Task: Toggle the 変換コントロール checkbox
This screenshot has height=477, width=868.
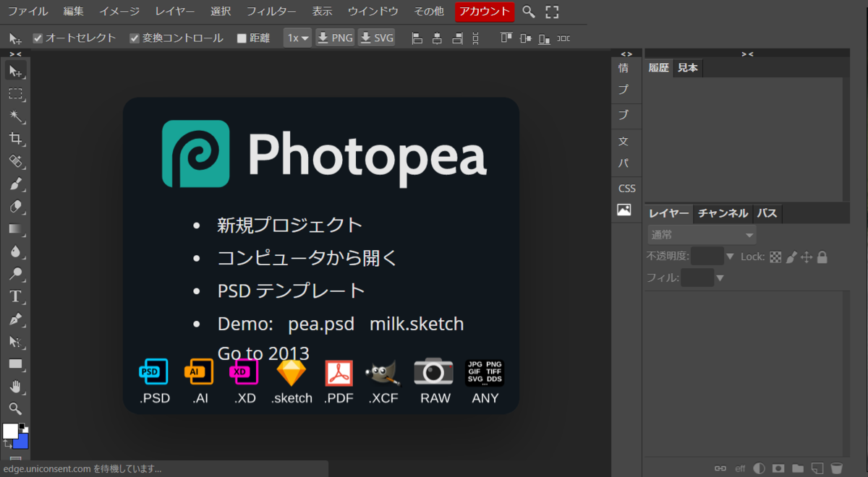Action: (x=134, y=38)
